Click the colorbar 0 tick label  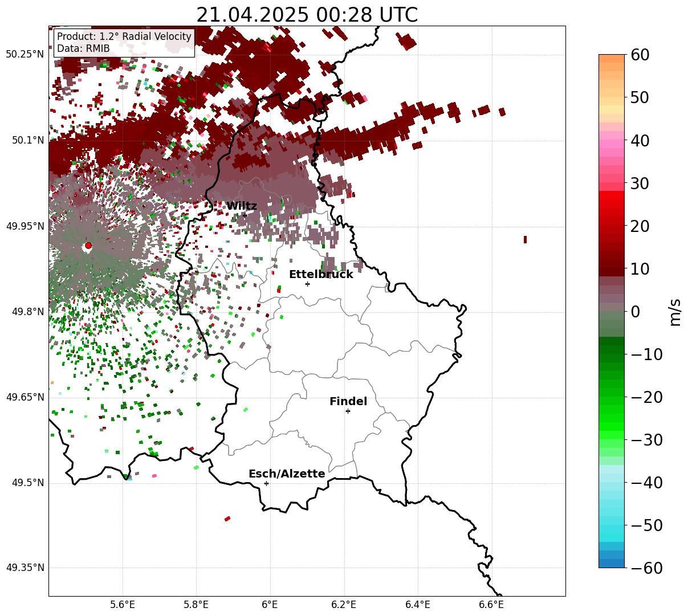(x=634, y=312)
